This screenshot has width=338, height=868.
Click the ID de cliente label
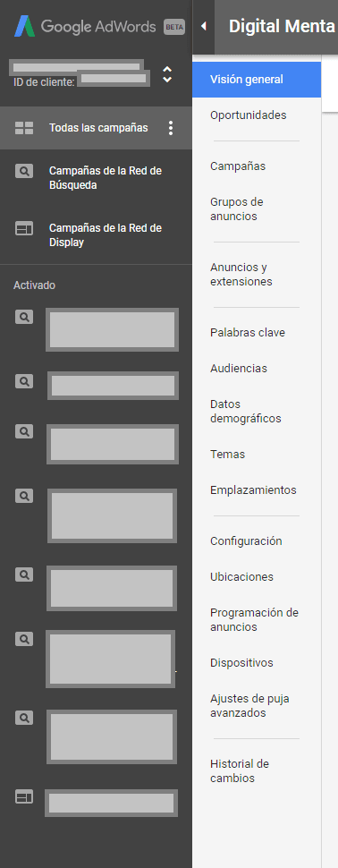(x=44, y=82)
